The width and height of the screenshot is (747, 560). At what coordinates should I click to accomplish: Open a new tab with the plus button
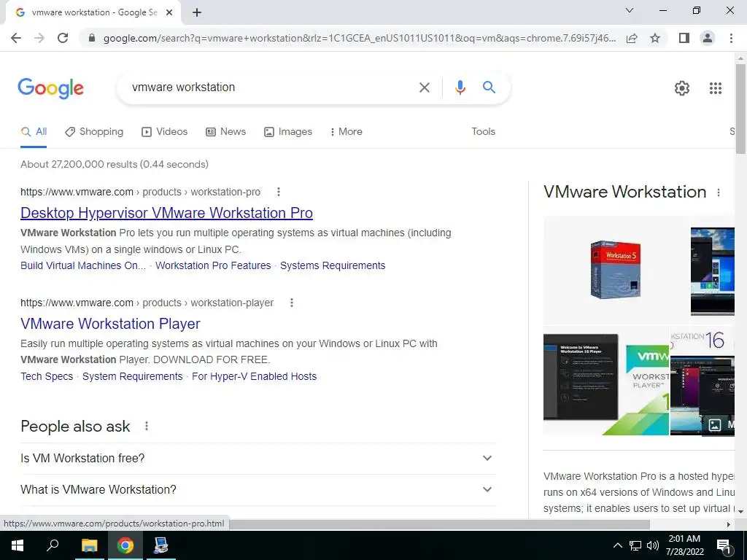click(197, 13)
